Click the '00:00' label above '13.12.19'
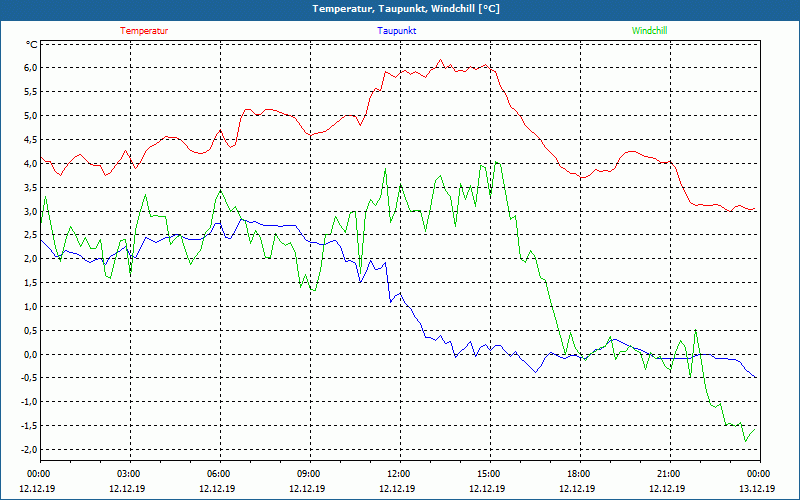The width and height of the screenshot is (800, 500). 760,474
